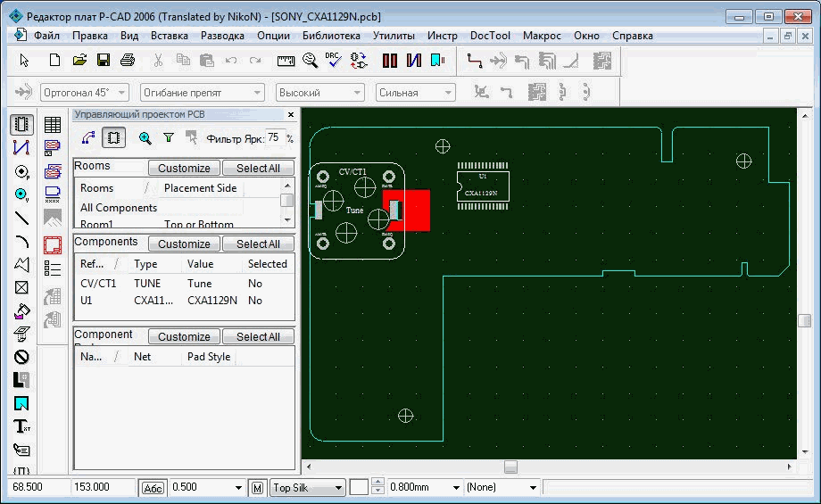Image resolution: width=821 pixels, height=504 pixels.
Task: Click the horizontal scrollbar thumb
Action: click(510, 467)
